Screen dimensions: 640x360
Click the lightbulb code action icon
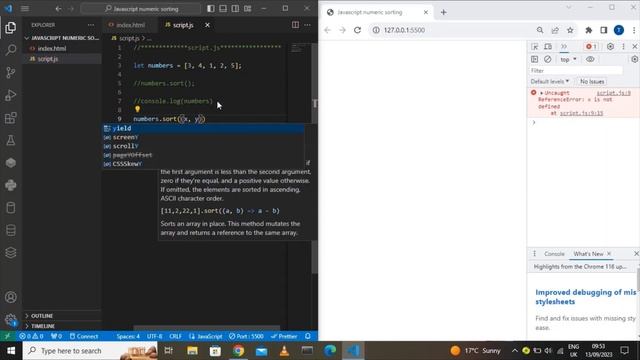(x=138, y=109)
